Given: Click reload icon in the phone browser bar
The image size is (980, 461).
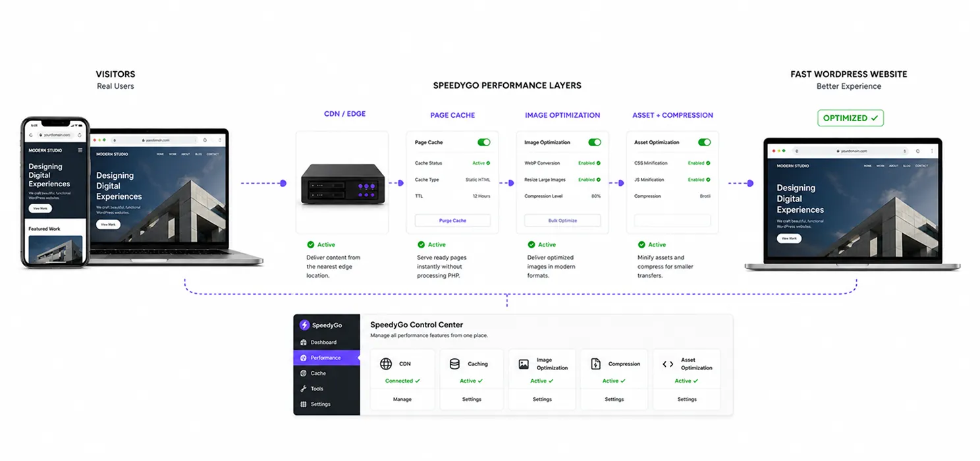Looking at the screenshot, I should [x=79, y=135].
